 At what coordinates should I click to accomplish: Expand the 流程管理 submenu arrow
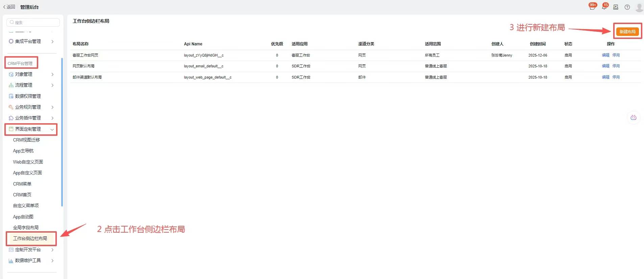click(x=52, y=85)
